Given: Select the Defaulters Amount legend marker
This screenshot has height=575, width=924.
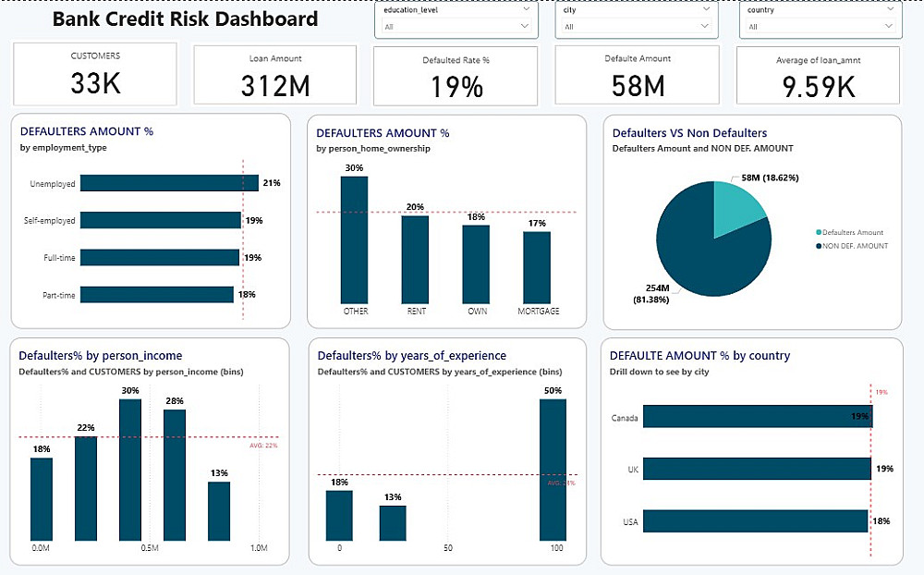Looking at the screenshot, I should 819,232.
